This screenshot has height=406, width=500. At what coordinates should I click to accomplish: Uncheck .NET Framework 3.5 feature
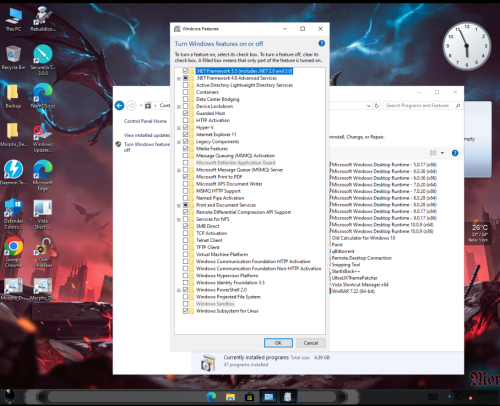coord(185,71)
